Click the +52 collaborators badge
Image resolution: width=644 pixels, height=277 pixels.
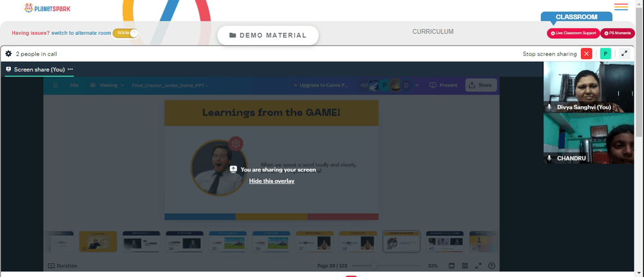tap(364, 85)
